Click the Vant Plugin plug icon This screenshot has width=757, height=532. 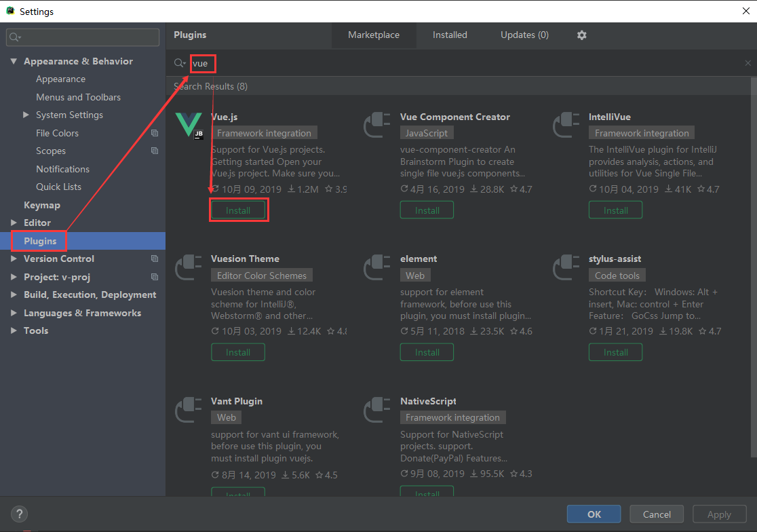[189, 409]
